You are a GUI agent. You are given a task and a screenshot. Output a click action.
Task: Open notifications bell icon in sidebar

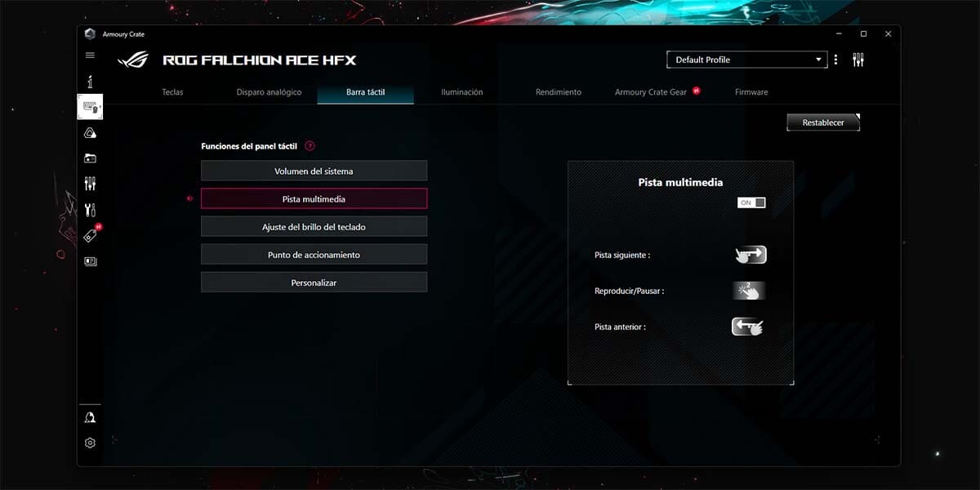(x=90, y=417)
